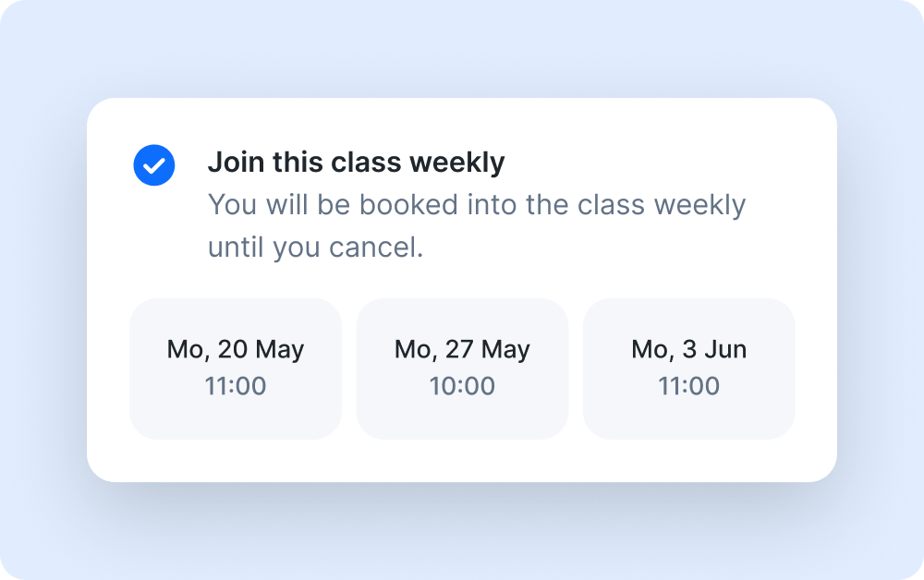Click the 'Mo, 27 May' date label

point(461,349)
